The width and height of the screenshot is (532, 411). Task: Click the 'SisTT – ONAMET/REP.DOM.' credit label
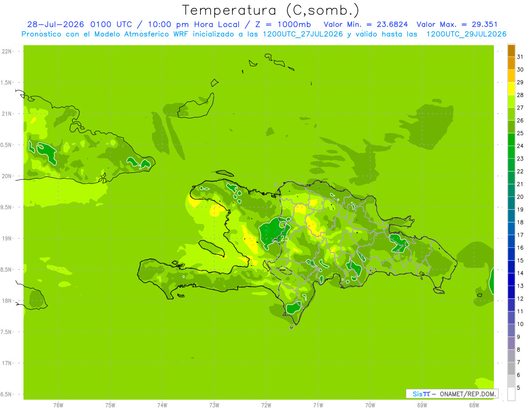(x=452, y=394)
